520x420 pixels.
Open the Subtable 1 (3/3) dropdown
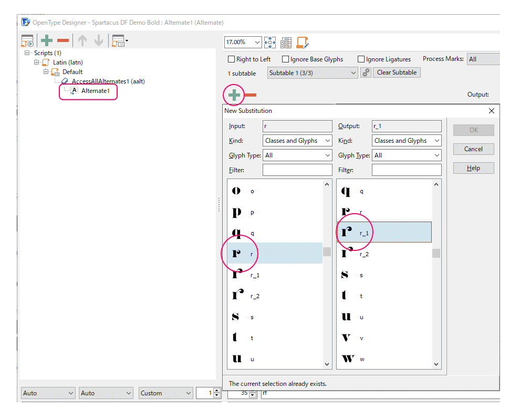tap(313, 73)
